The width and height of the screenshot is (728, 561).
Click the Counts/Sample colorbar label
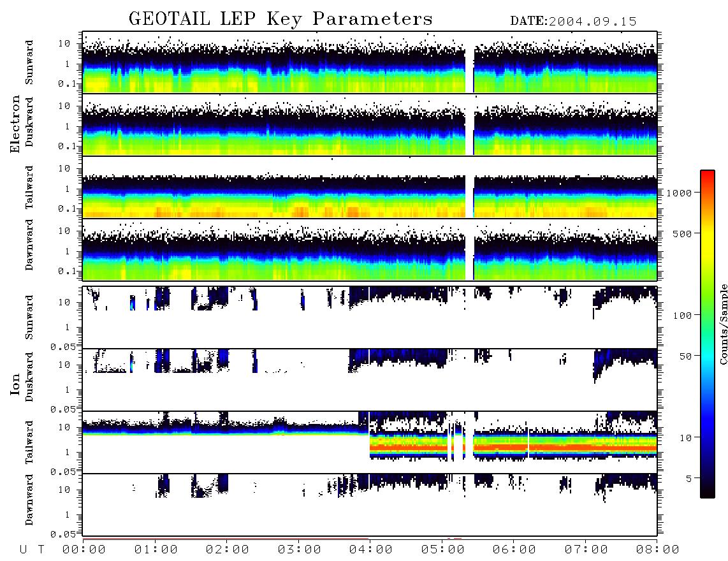(x=723, y=324)
